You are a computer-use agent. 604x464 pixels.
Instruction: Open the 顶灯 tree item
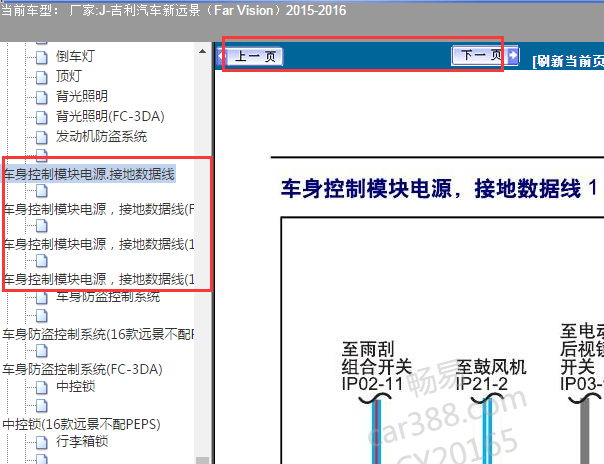(x=69, y=76)
